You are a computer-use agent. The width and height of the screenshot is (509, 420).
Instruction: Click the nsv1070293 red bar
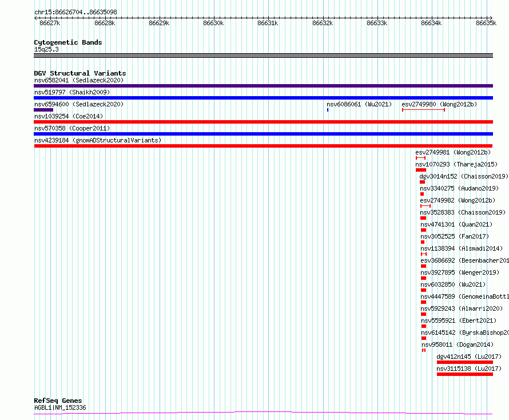(x=421, y=170)
